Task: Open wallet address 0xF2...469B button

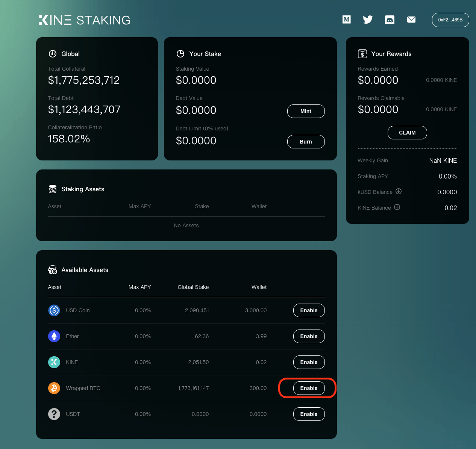Action: point(450,20)
